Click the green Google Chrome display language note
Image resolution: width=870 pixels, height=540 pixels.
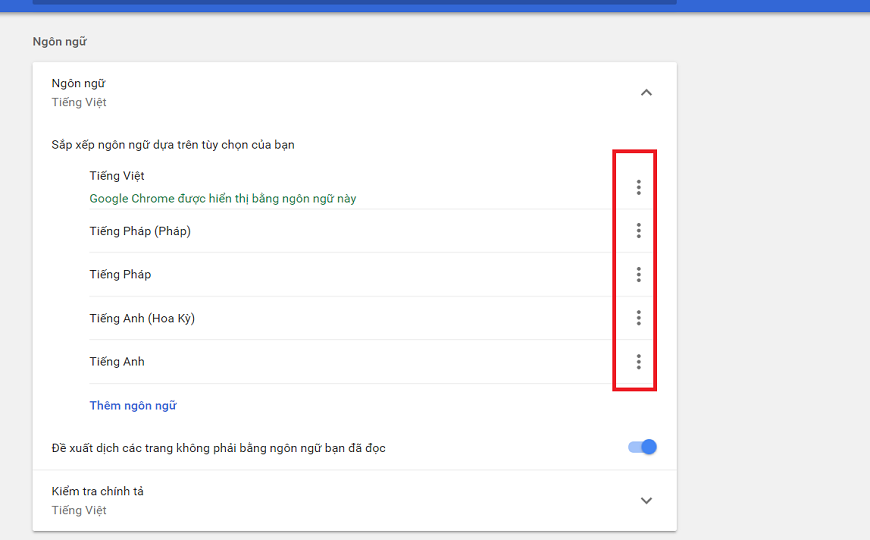pos(222,199)
